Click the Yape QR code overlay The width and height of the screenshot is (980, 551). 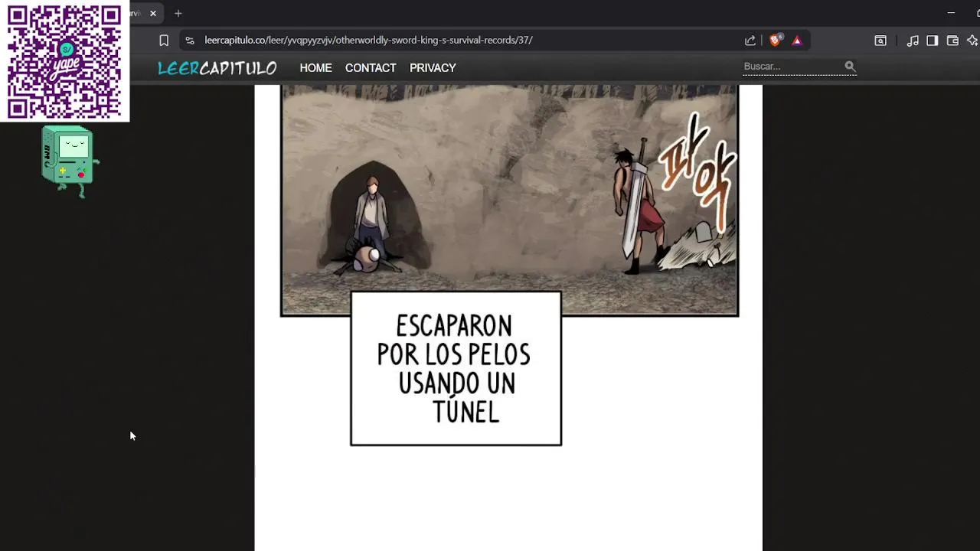(x=64, y=61)
